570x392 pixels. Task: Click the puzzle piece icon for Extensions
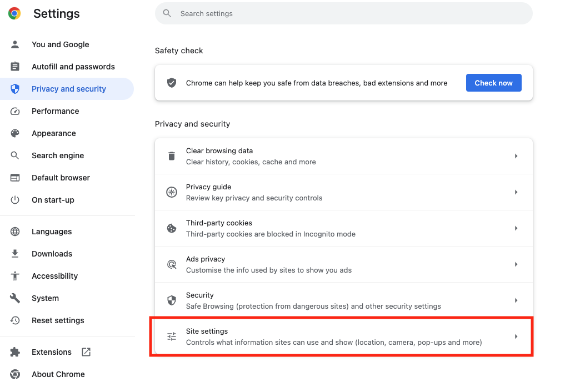15,351
